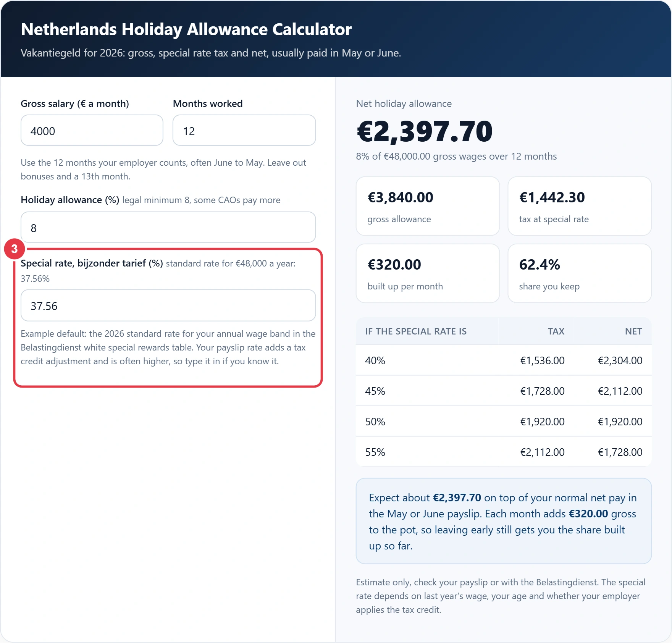Click the Use the 12 months helper text

163,169
